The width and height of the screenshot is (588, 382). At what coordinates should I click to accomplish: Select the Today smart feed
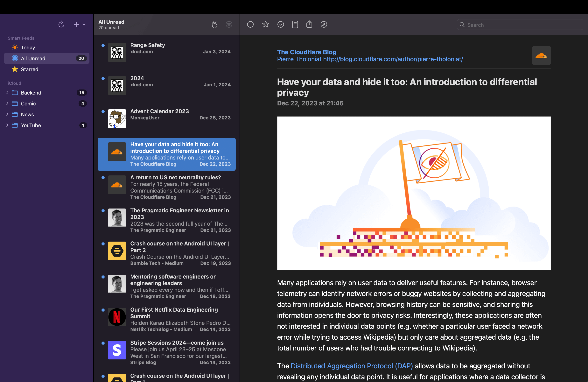pyautogui.click(x=47, y=47)
